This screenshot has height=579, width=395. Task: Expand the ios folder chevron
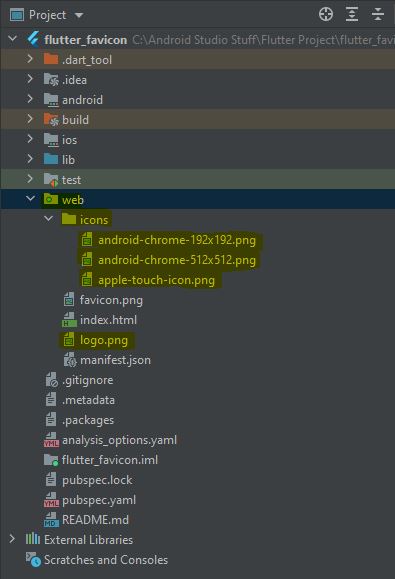coord(30,138)
